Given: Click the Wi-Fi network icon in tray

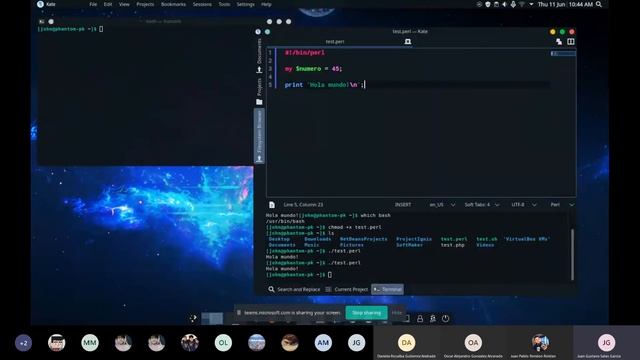Looking at the screenshot, I should [x=522, y=4].
